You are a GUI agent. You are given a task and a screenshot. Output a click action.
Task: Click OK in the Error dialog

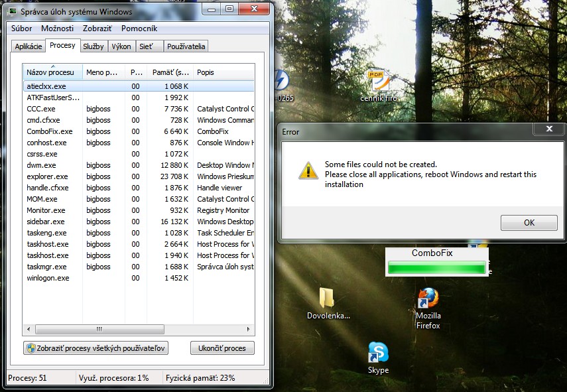[529, 223]
